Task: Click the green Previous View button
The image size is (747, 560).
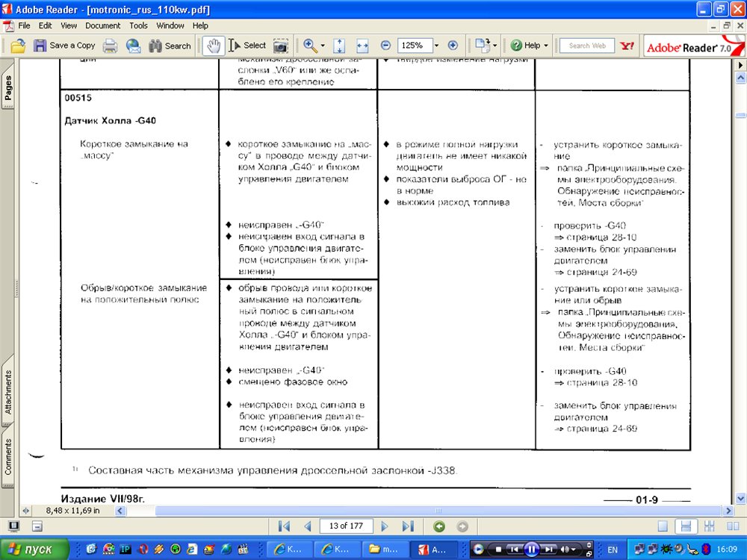Action: click(x=439, y=526)
